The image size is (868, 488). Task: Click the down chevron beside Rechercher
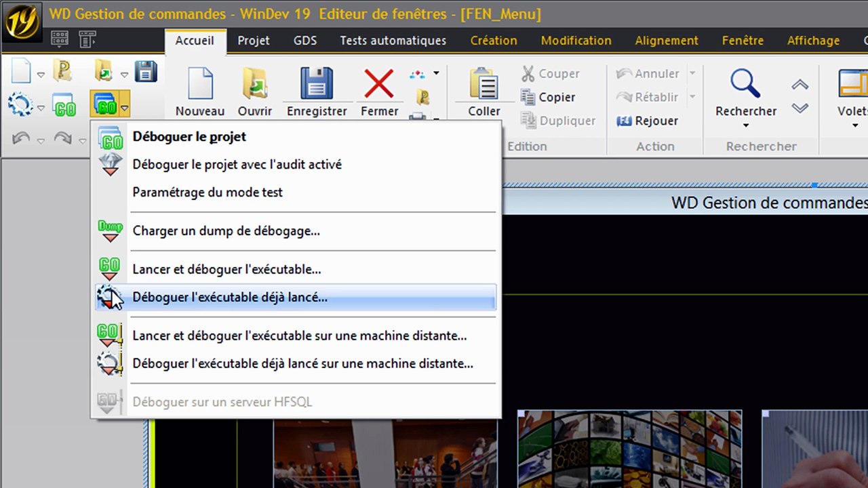800,108
